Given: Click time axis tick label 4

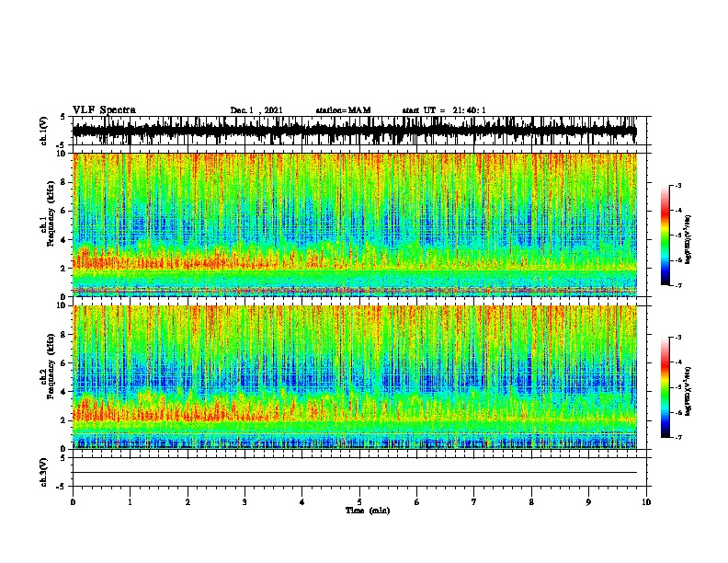Looking at the screenshot, I should point(302,501).
